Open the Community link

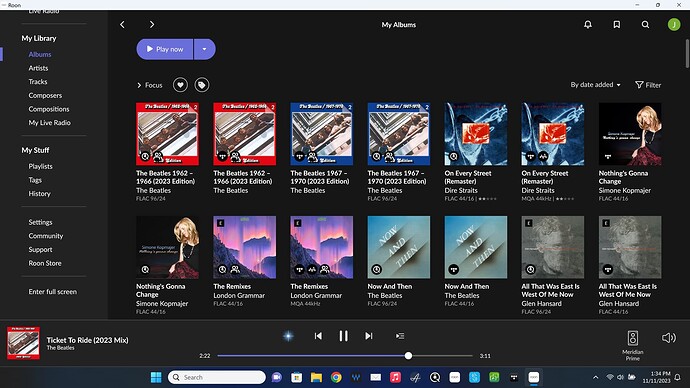(46, 236)
